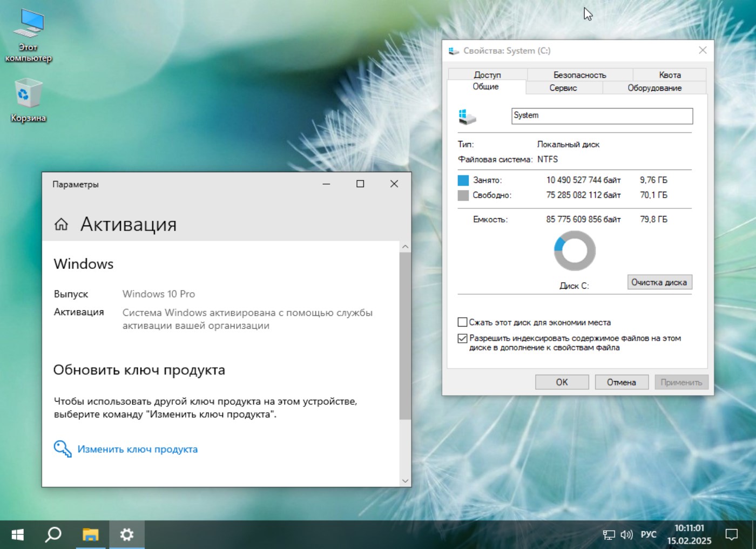756x549 pixels.
Task: Click the Параметры vertical scrollbar thumb
Action: click(405, 336)
